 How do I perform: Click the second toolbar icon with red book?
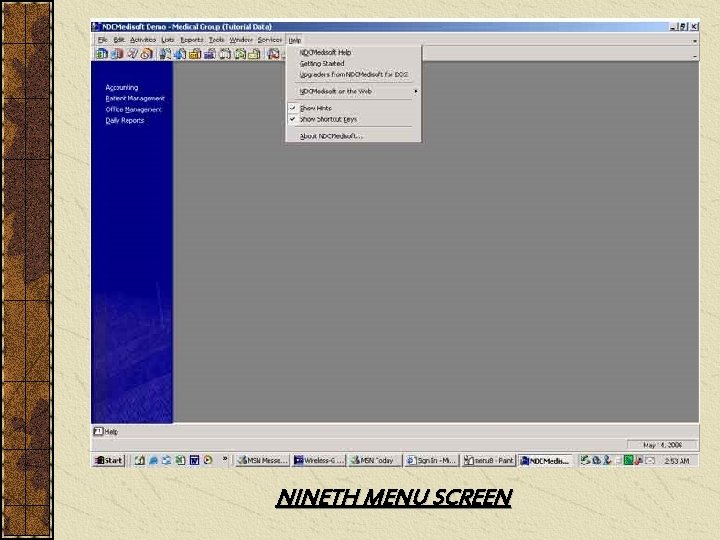tap(117, 54)
